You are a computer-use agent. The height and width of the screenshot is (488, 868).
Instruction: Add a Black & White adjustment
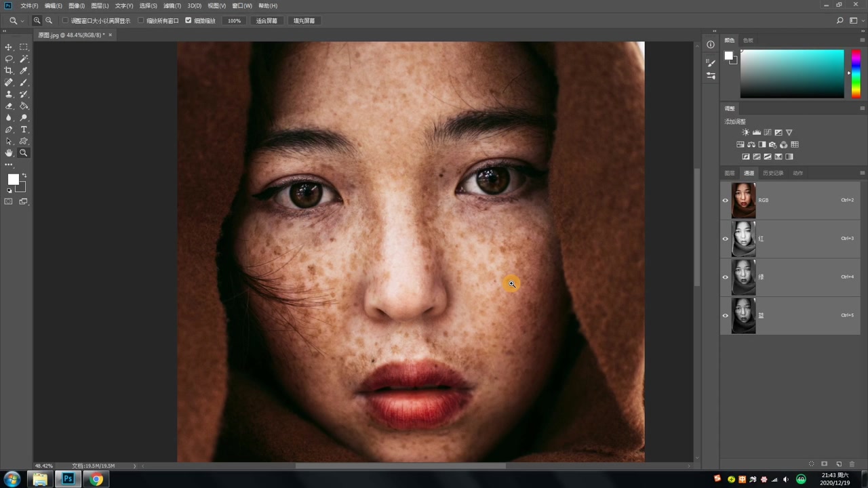(x=762, y=144)
